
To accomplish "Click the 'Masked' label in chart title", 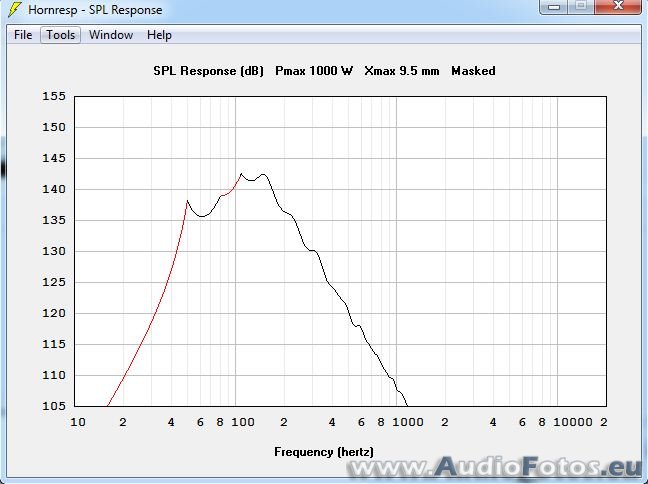I will (x=473, y=71).
